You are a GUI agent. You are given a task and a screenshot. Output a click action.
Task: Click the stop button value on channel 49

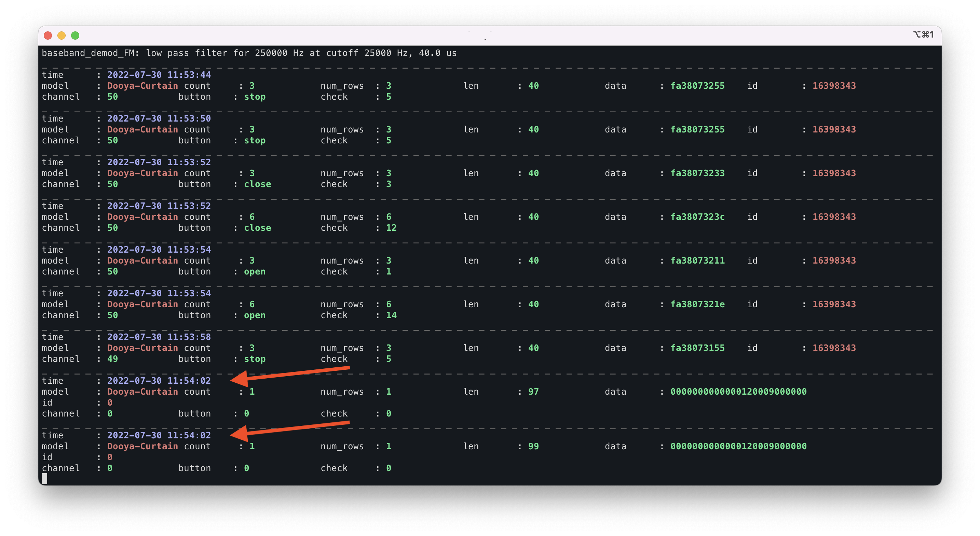coord(255,359)
